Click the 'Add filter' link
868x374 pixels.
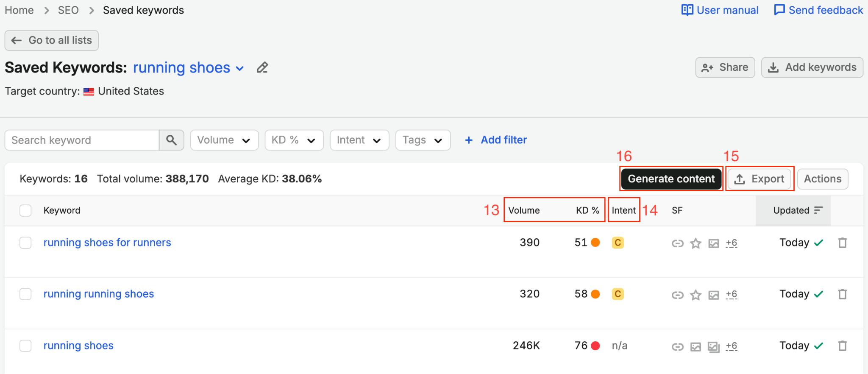[495, 140]
